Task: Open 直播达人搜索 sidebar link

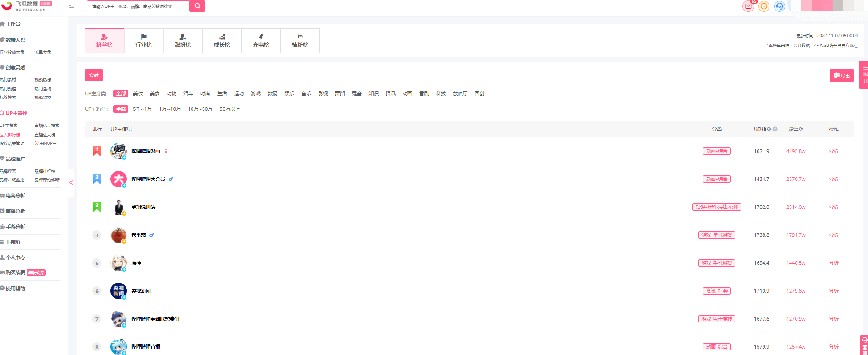Action: point(47,126)
